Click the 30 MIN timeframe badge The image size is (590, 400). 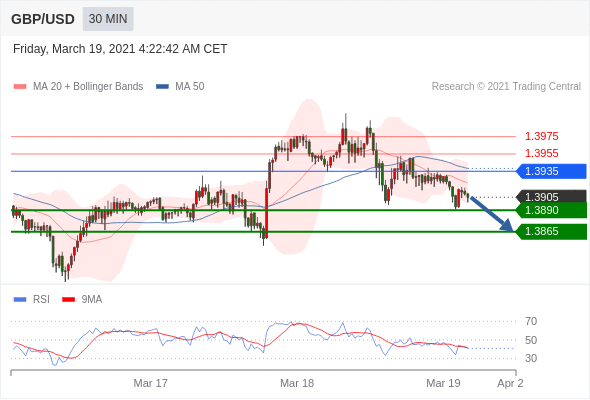(x=108, y=19)
